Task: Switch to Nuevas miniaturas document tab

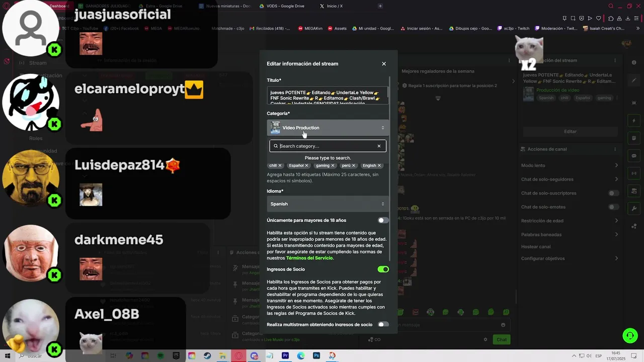Action: pyautogui.click(x=225, y=6)
